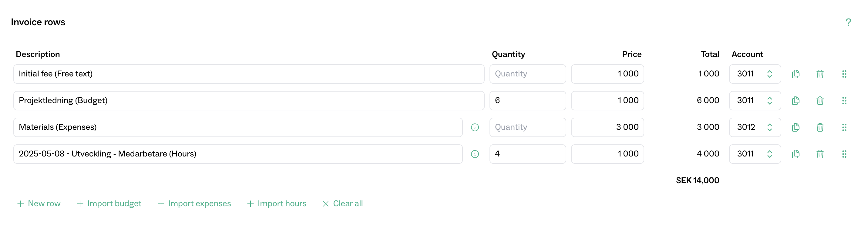868x225 pixels.
Task: Click the drag handle of Materials row
Action: click(844, 127)
